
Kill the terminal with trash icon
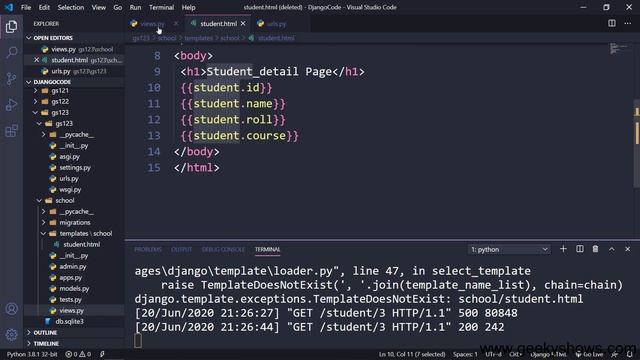[x=596, y=249]
